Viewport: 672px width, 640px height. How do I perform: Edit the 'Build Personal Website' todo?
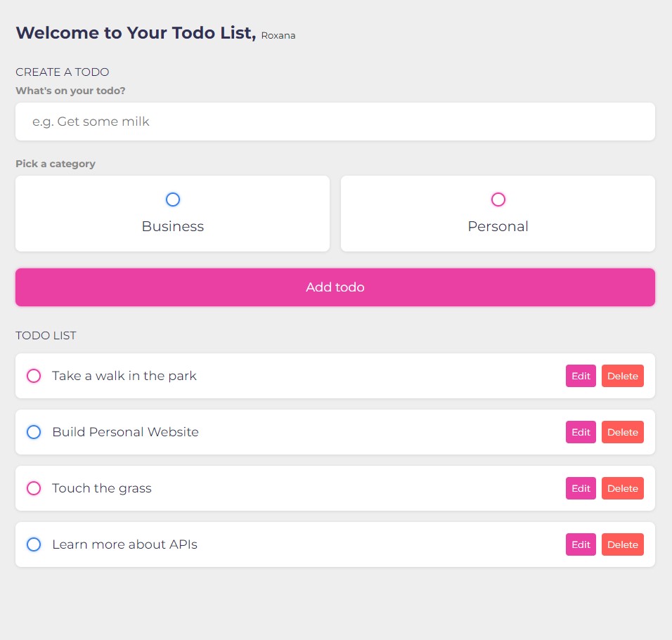coord(581,432)
